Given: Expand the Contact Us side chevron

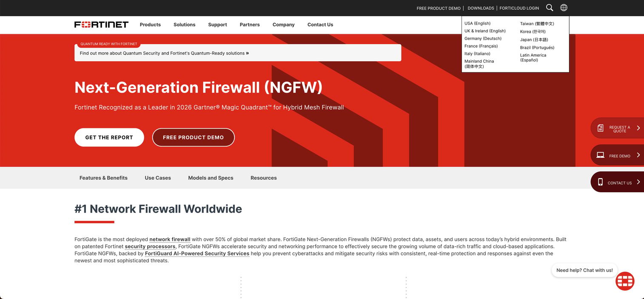Looking at the screenshot, I should point(638,182).
